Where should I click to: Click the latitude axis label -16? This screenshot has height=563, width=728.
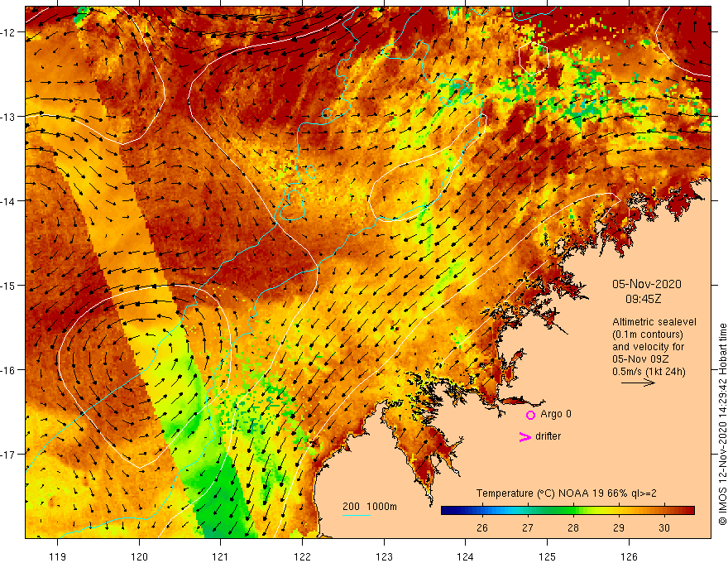[x=9, y=370]
